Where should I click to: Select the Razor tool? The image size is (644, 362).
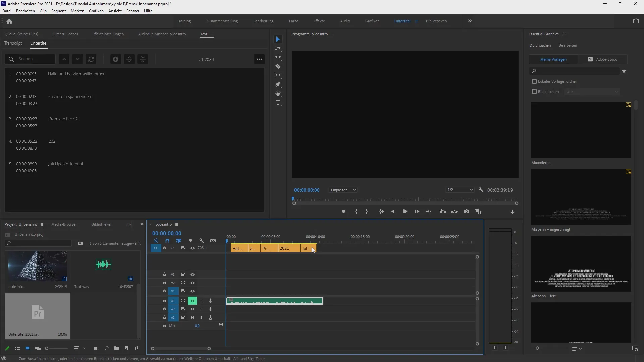[x=278, y=66]
